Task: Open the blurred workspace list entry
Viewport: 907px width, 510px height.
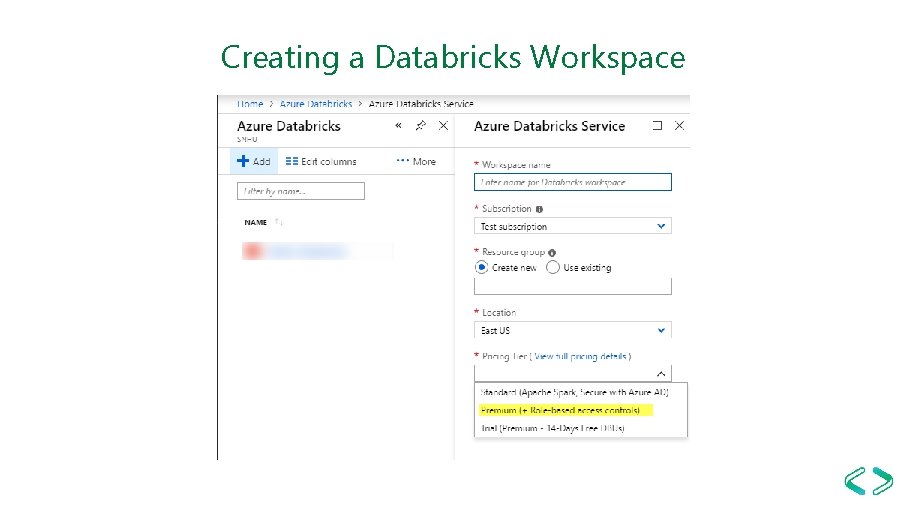Action: click(x=317, y=251)
